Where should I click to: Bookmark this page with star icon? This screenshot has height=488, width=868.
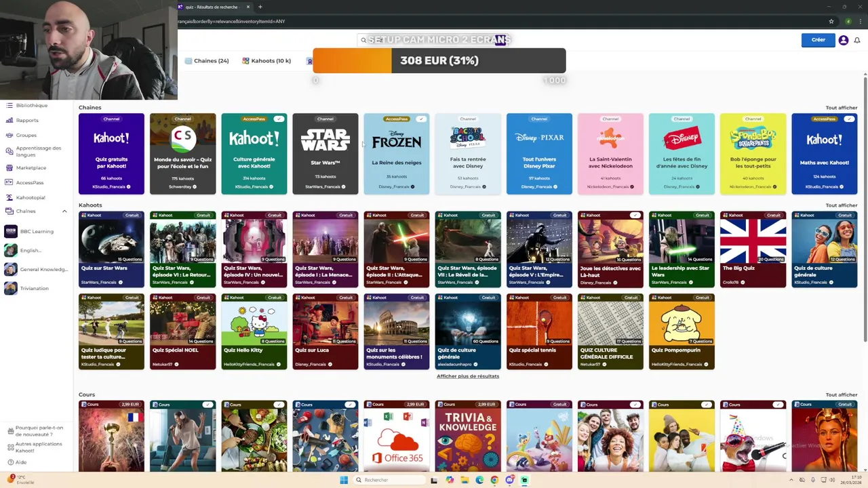click(x=831, y=21)
